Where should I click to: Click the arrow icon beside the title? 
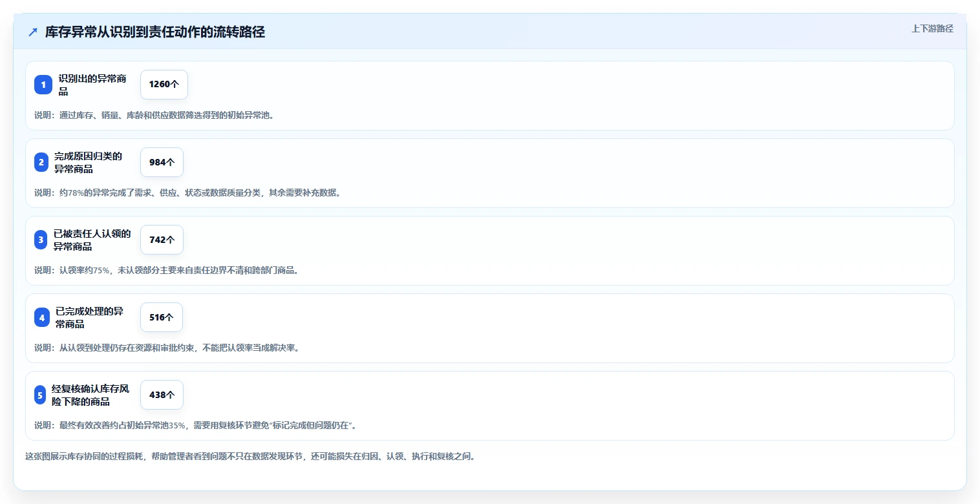click(x=33, y=32)
